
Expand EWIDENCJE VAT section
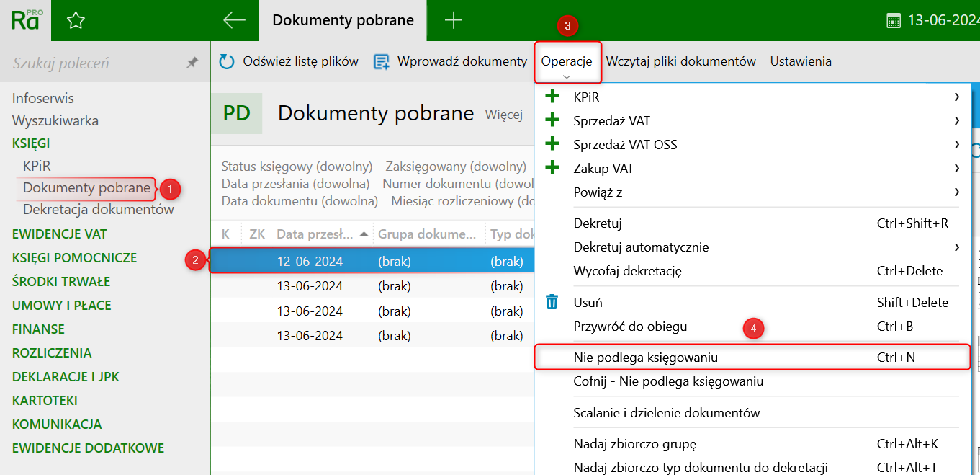(x=60, y=234)
